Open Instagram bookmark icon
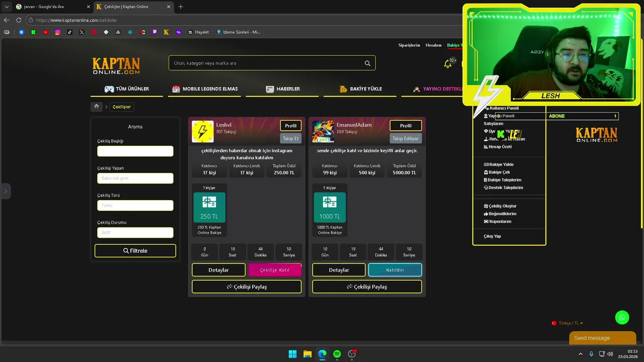The width and height of the screenshot is (644, 362). point(58,32)
